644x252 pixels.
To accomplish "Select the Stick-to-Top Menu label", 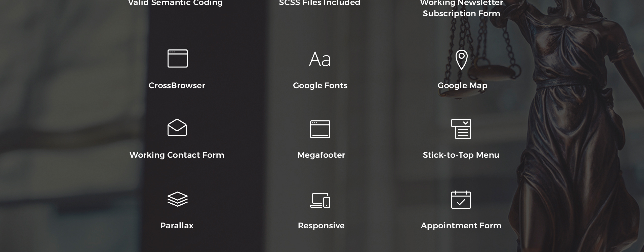I will 461,155.
